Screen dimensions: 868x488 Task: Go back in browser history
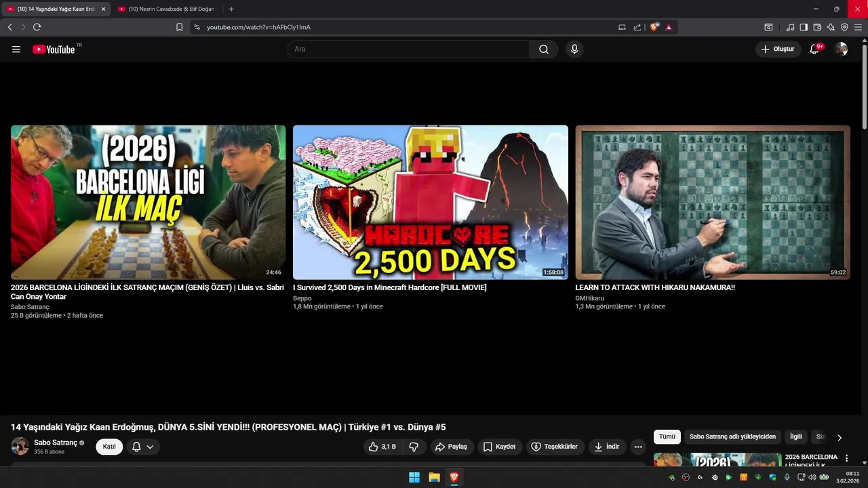point(9,27)
